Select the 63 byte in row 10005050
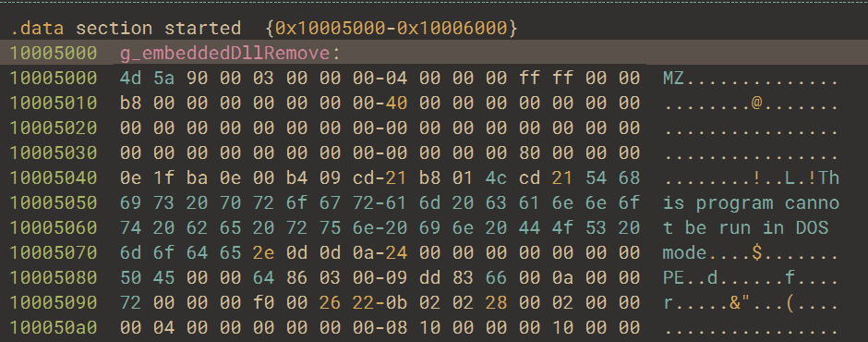Image resolution: width=868 pixels, height=342 pixels. tap(497, 202)
